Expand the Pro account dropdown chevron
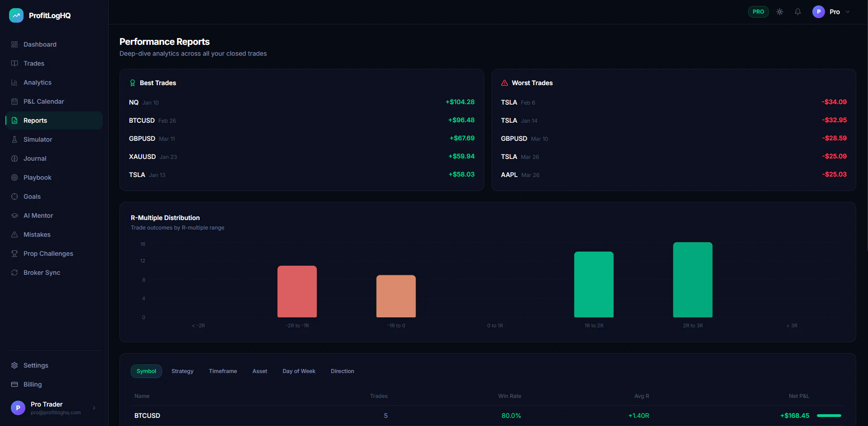Image resolution: width=868 pixels, height=426 pixels. click(848, 12)
